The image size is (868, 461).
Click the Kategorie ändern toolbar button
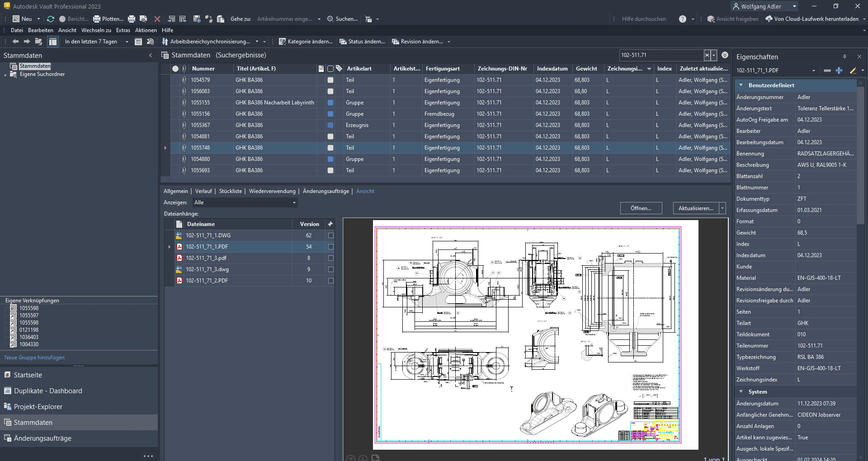pos(306,42)
